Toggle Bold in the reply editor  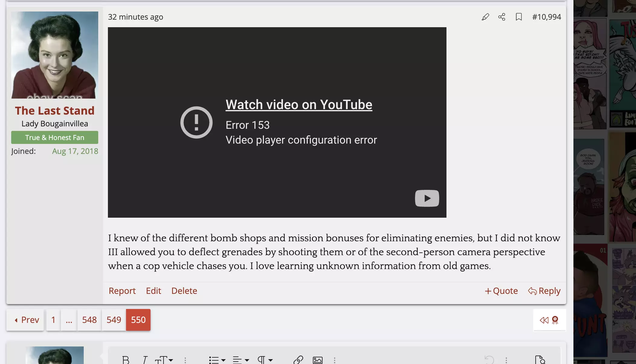tap(125, 360)
